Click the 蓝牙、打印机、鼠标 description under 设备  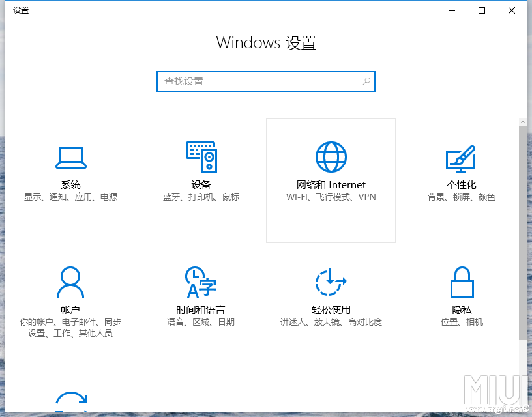pyautogui.click(x=201, y=197)
